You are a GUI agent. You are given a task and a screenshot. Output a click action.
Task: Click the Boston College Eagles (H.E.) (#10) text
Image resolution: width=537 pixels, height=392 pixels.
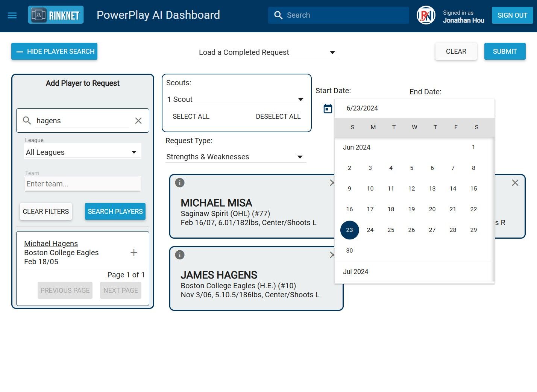[x=238, y=286]
